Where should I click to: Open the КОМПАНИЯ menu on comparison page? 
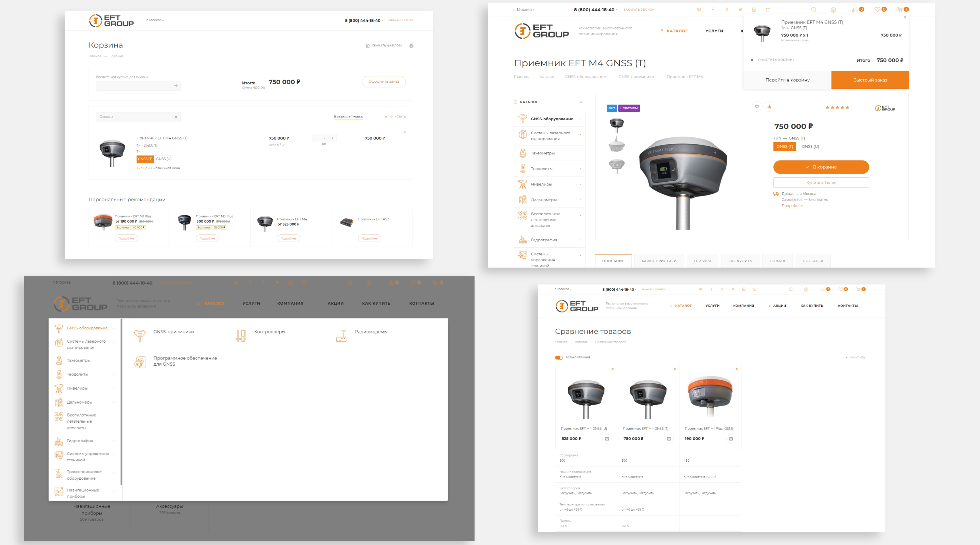pyautogui.click(x=743, y=305)
